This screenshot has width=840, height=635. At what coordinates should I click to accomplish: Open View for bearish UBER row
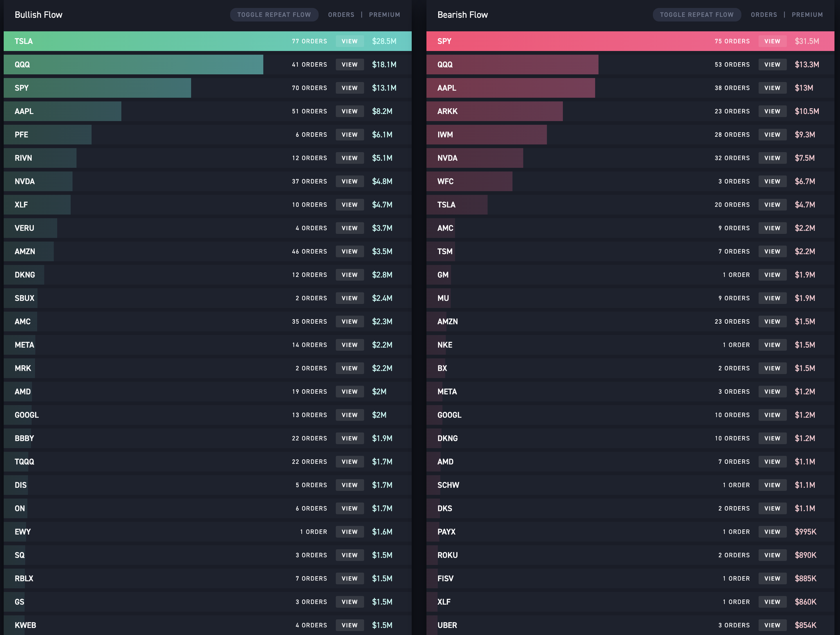click(x=772, y=625)
